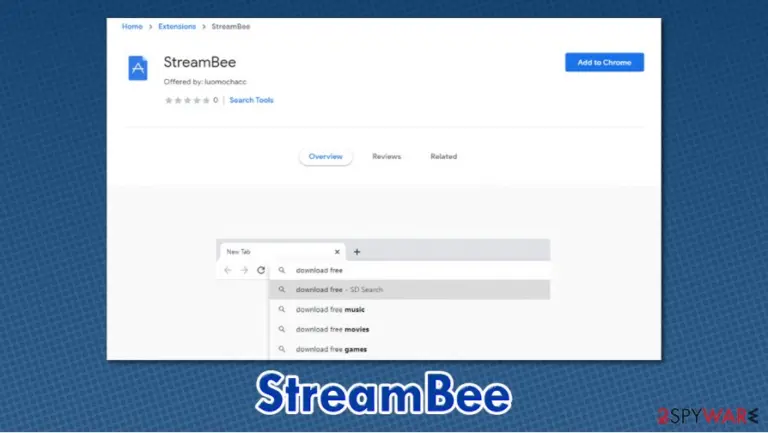Image resolution: width=768 pixels, height=433 pixels.
Task: Close the New Tab tab
Action: click(x=337, y=252)
